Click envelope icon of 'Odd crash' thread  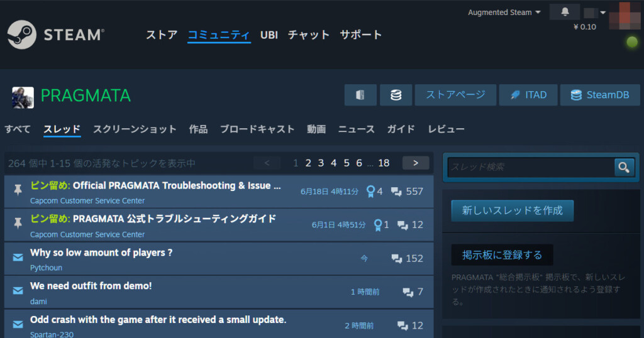(18, 325)
